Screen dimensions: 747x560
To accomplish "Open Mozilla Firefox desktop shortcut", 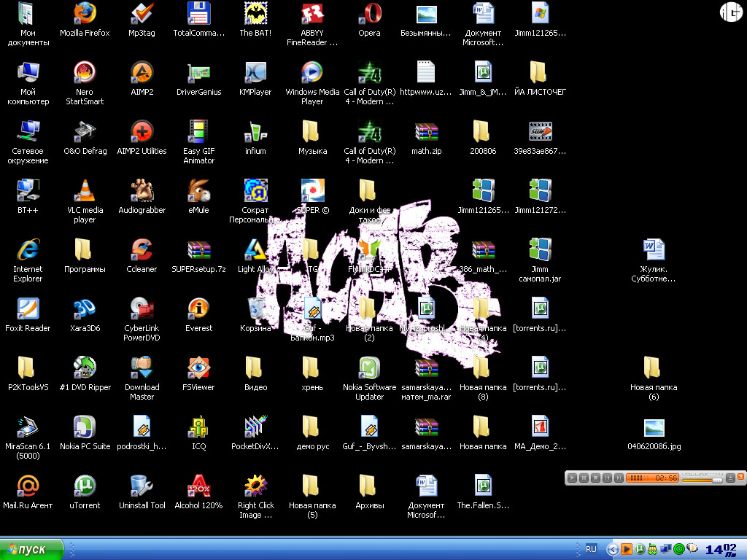I will pos(85,20).
